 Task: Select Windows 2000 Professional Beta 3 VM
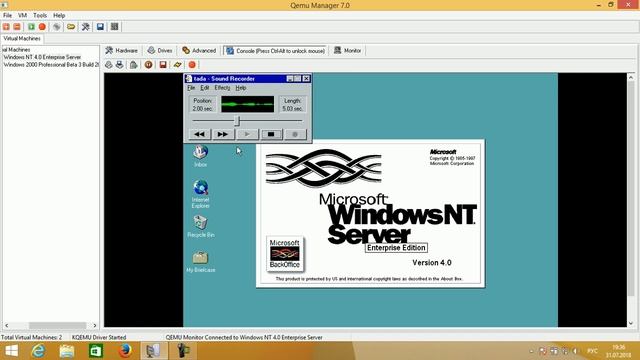pyautogui.click(x=51, y=64)
